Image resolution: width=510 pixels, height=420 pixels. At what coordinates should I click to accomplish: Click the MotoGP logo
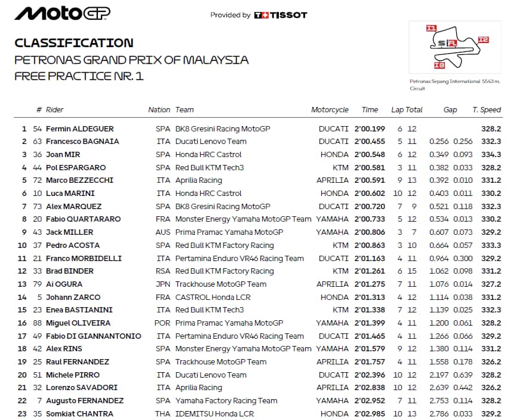tap(62, 14)
